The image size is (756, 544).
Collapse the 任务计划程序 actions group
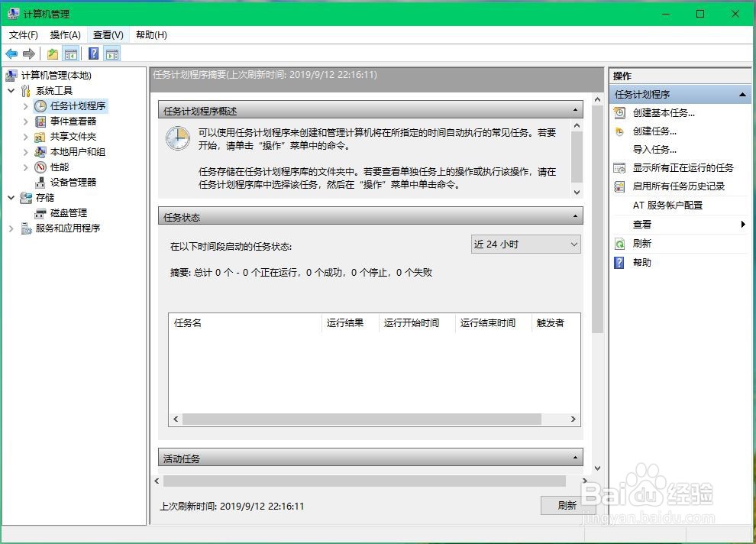(742, 95)
